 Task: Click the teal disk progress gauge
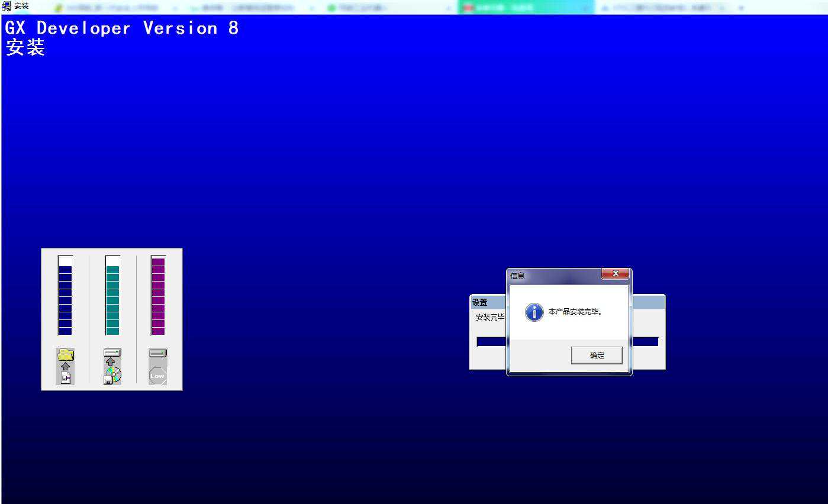(112, 296)
